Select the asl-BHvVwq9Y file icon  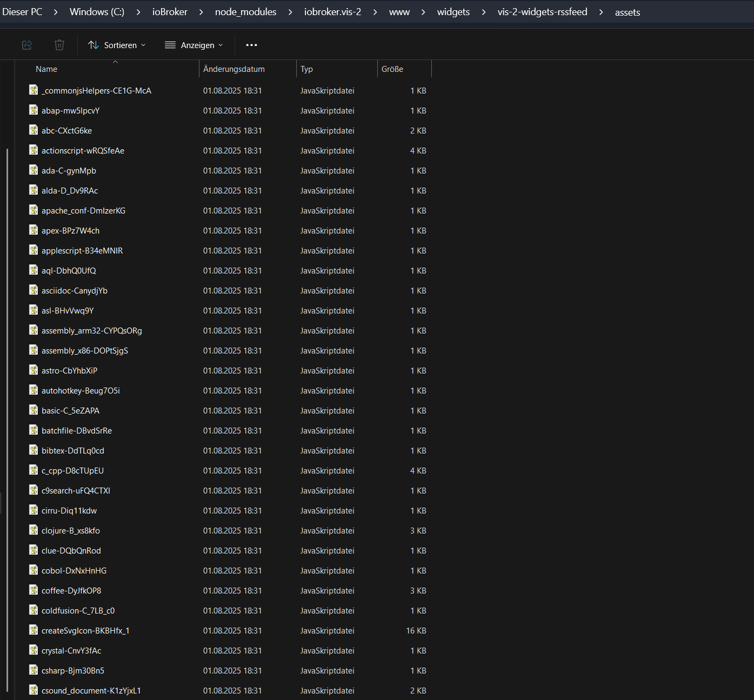point(34,310)
